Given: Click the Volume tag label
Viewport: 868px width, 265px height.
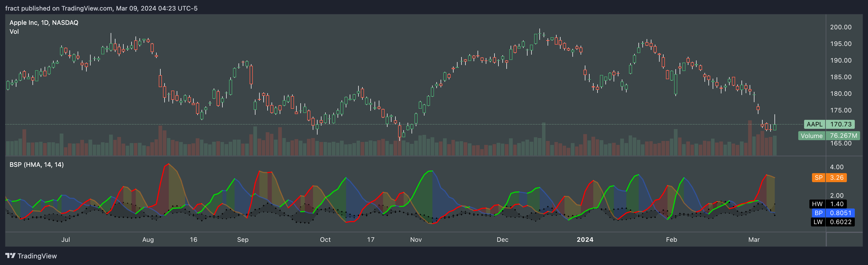Looking at the screenshot, I should tap(811, 136).
